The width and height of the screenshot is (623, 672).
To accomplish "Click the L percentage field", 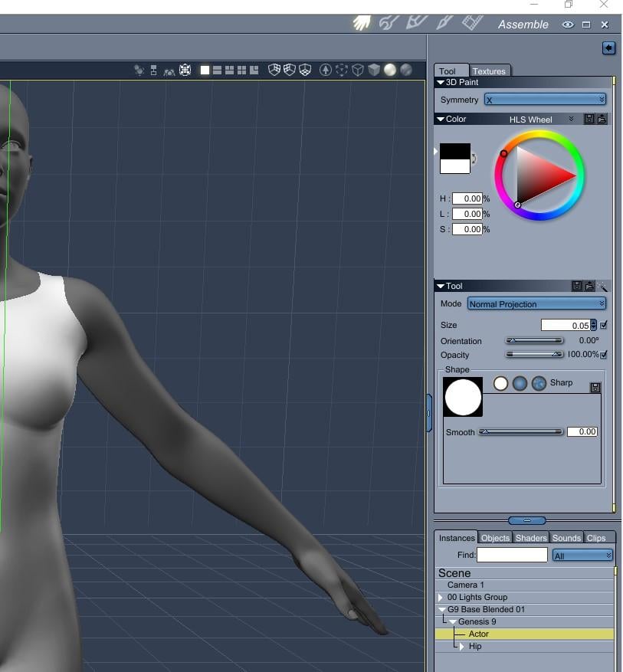I will click(x=467, y=214).
